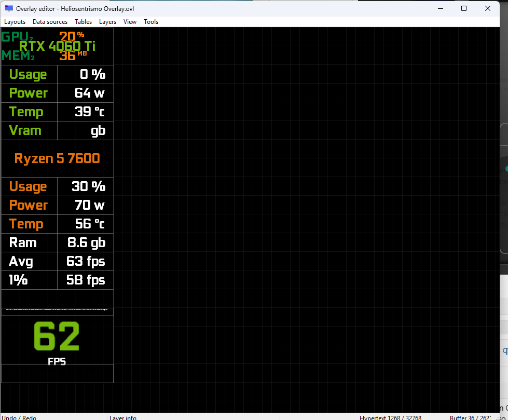Minimize the Overlay editor window

coord(441,8)
